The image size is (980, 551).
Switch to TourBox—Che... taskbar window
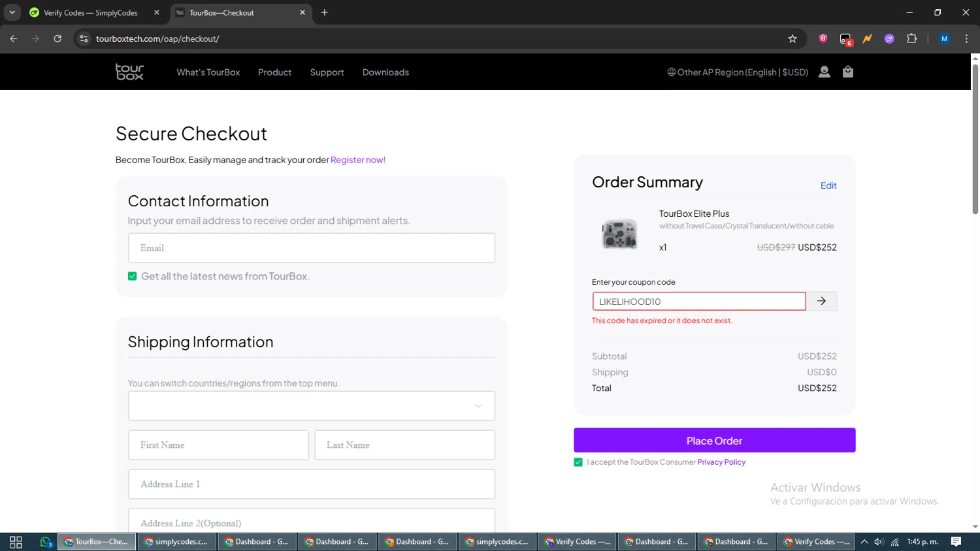[97, 542]
